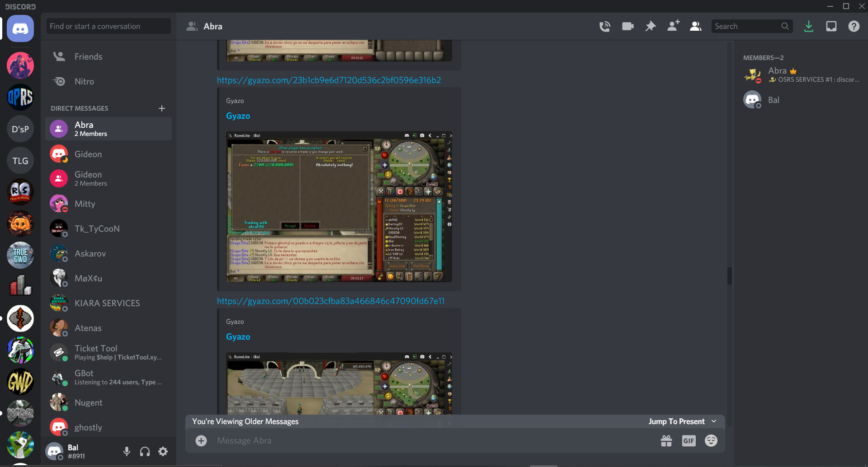Click the first Gyazo embed title
The height and width of the screenshot is (467, 868).
click(238, 116)
